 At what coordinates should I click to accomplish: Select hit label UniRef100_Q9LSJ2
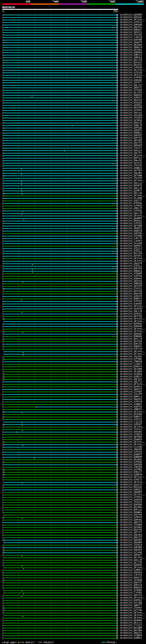(131, 183)
